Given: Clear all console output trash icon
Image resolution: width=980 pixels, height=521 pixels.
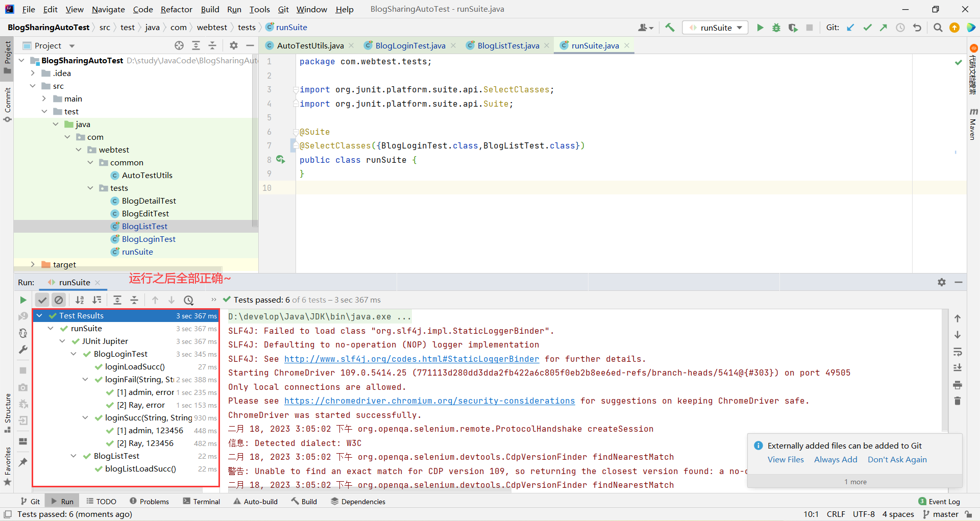Looking at the screenshot, I should tap(958, 401).
